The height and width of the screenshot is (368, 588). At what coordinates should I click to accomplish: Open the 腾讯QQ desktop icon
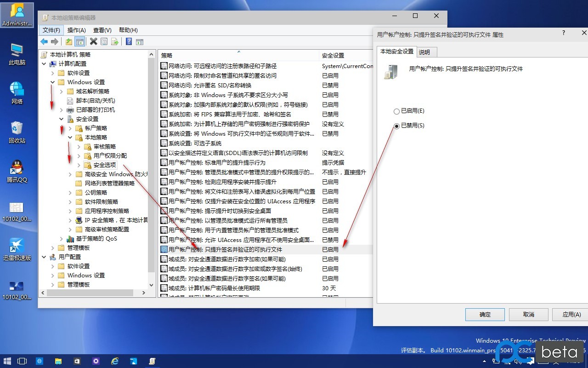coord(17,171)
